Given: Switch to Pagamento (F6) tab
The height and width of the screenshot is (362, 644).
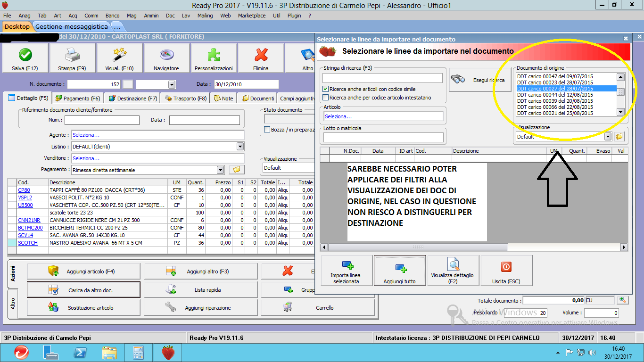Looking at the screenshot, I should point(78,99).
